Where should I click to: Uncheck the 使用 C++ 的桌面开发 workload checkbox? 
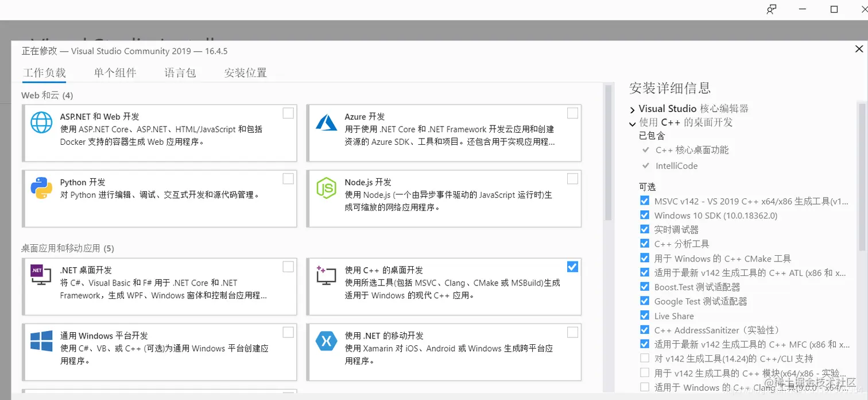click(572, 267)
